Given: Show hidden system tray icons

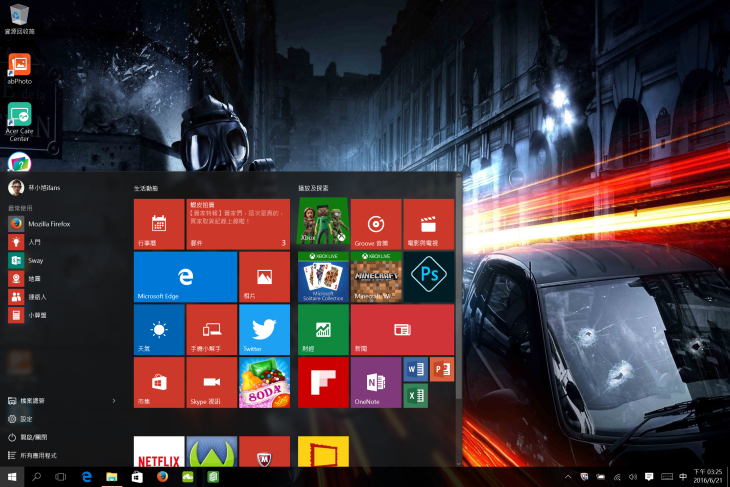Looking at the screenshot, I should click(x=568, y=477).
